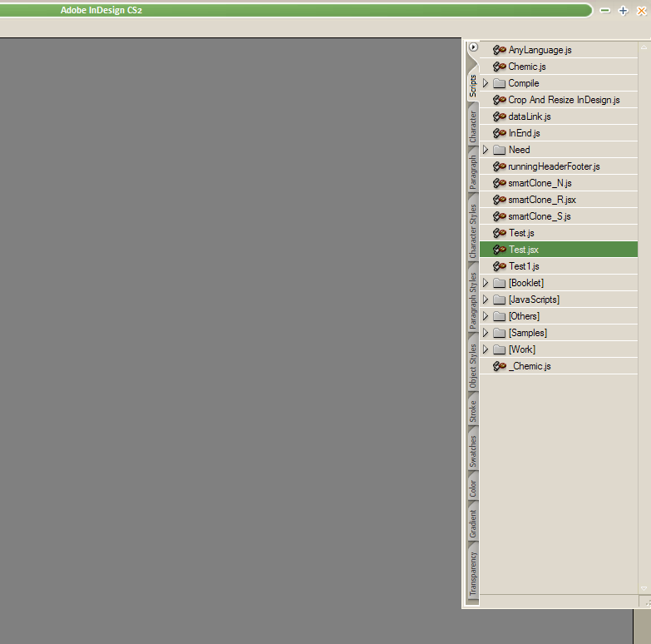The height and width of the screenshot is (644, 651).
Task: Select the smartClone_S.js script name
Action: 540,216
